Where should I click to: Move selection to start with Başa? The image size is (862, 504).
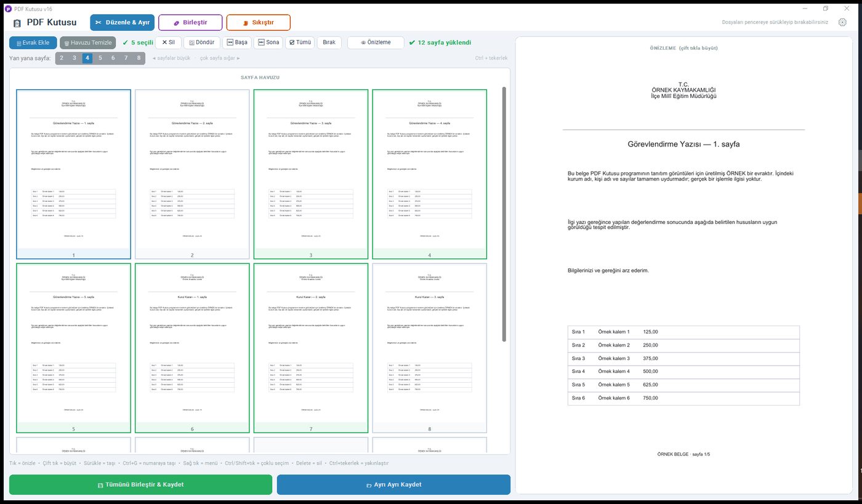pos(236,42)
